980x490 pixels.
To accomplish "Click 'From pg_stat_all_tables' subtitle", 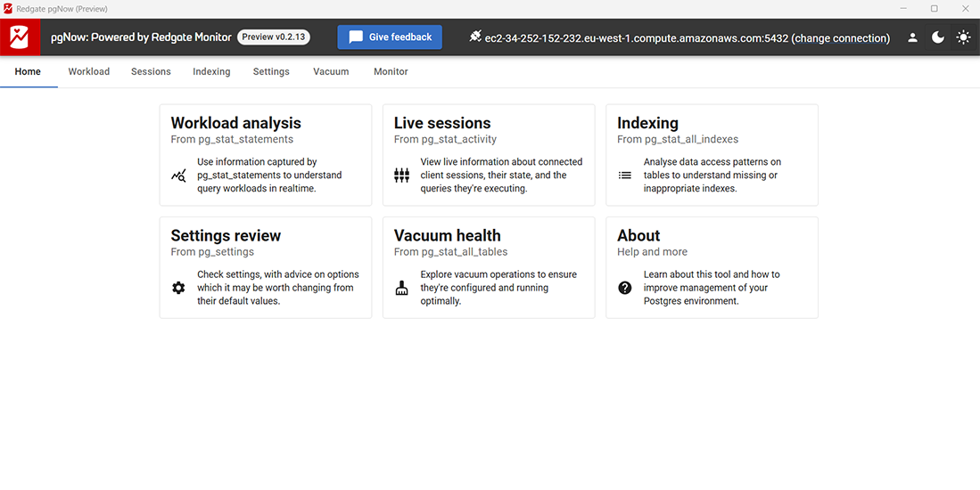I will (450, 251).
